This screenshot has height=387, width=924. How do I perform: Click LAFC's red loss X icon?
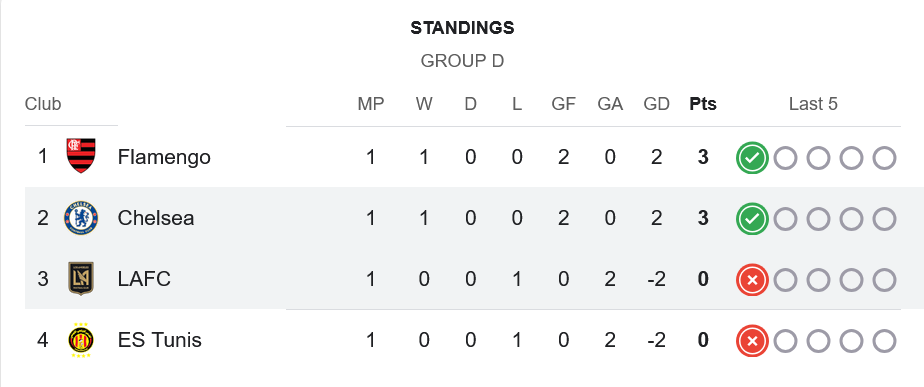point(752,280)
